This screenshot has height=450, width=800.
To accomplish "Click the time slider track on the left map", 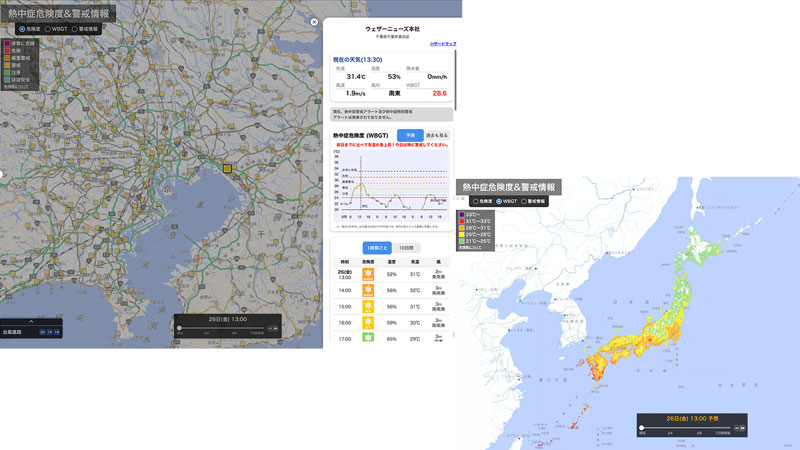I will (x=220, y=327).
